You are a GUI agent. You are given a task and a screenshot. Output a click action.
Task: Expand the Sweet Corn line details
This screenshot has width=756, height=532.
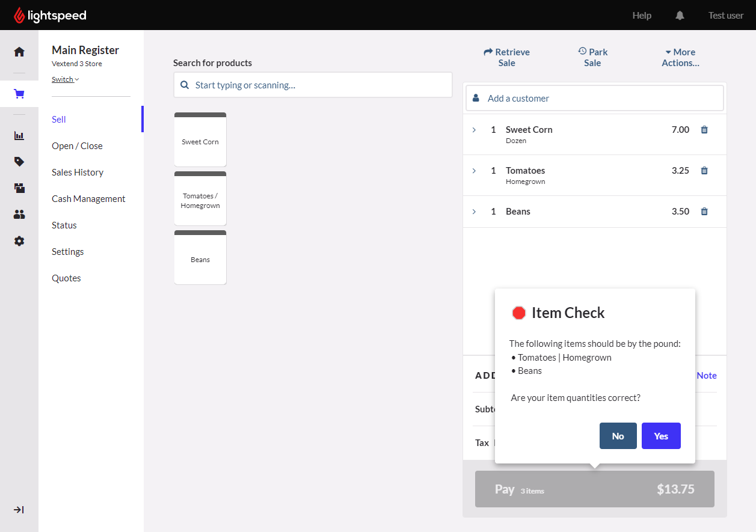coord(474,130)
